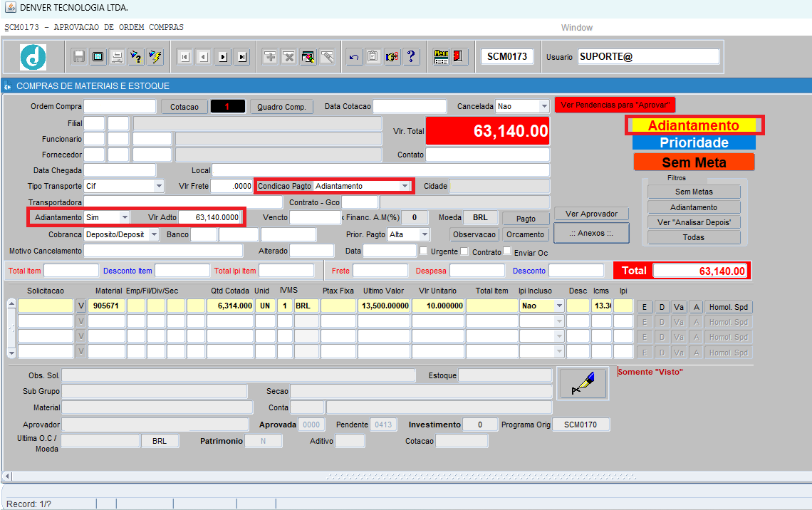
Task: Click the Delete Record X icon
Action: [289, 56]
